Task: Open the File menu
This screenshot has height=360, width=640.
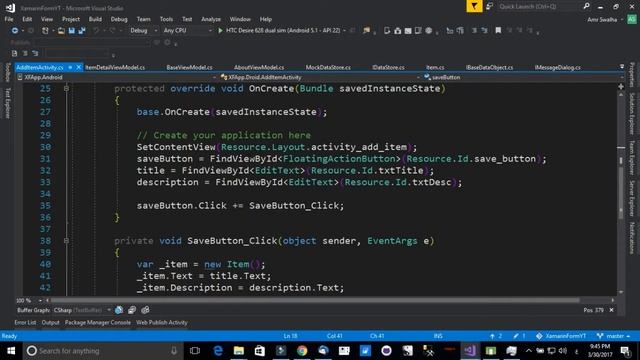Action: [x=9, y=19]
